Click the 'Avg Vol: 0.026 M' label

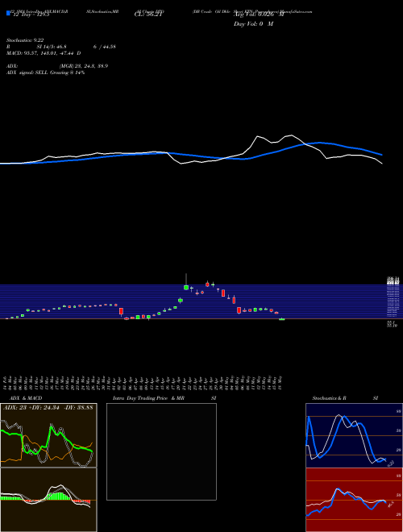click(259, 15)
